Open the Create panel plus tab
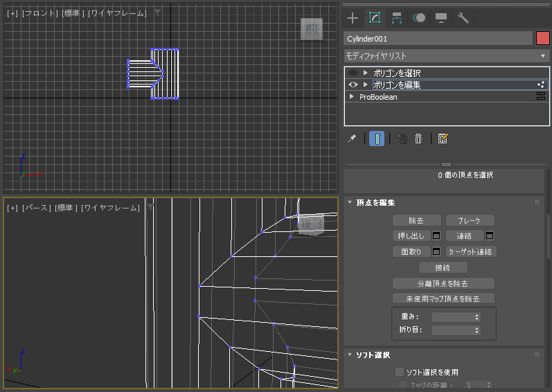The height and width of the screenshot is (392, 552). coord(353,17)
